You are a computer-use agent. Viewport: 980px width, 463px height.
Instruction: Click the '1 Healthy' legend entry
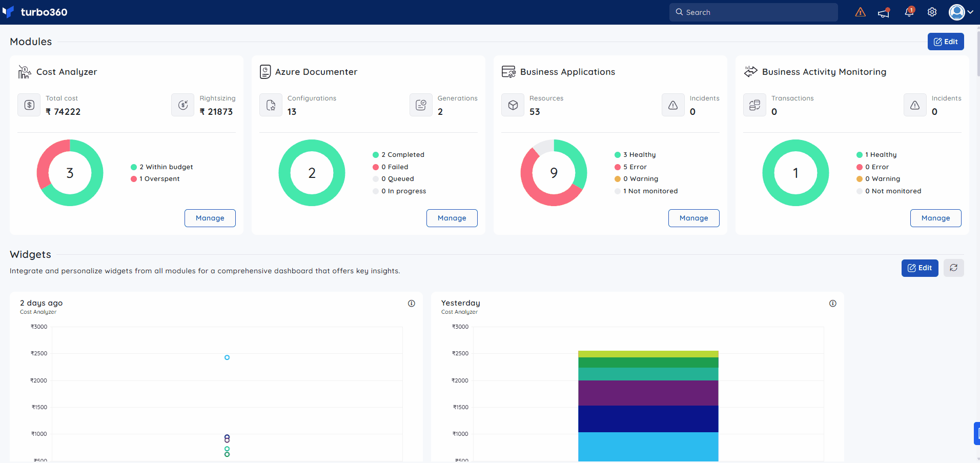[x=876, y=154]
